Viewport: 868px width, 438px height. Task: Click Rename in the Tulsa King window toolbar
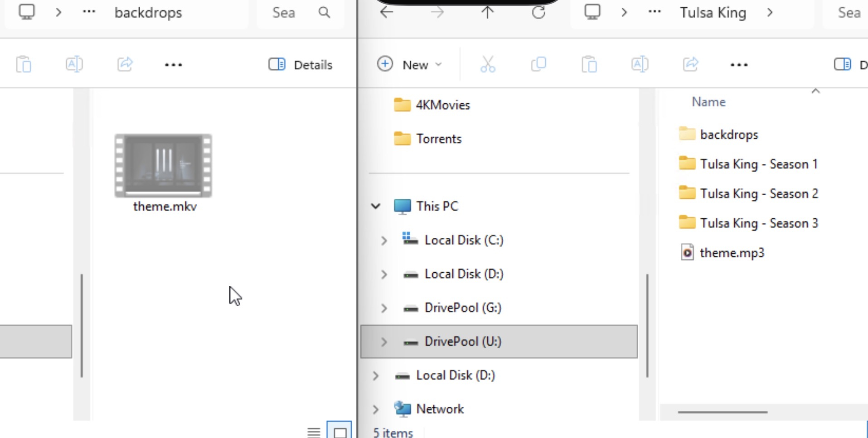coord(640,64)
